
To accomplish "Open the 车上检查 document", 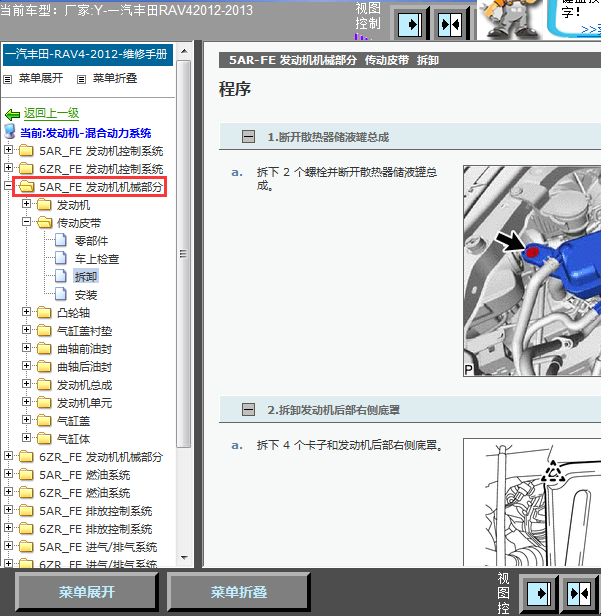I will tap(97, 259).
